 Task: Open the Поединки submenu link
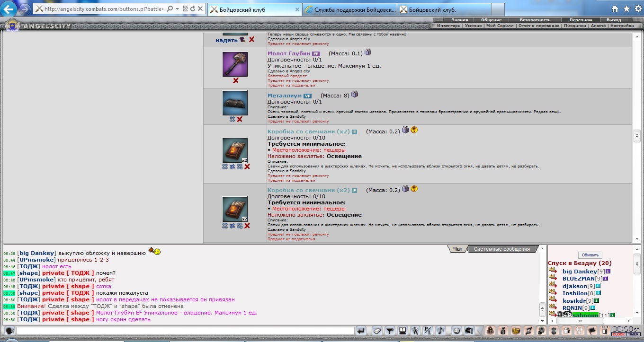(x=575, y=26)
